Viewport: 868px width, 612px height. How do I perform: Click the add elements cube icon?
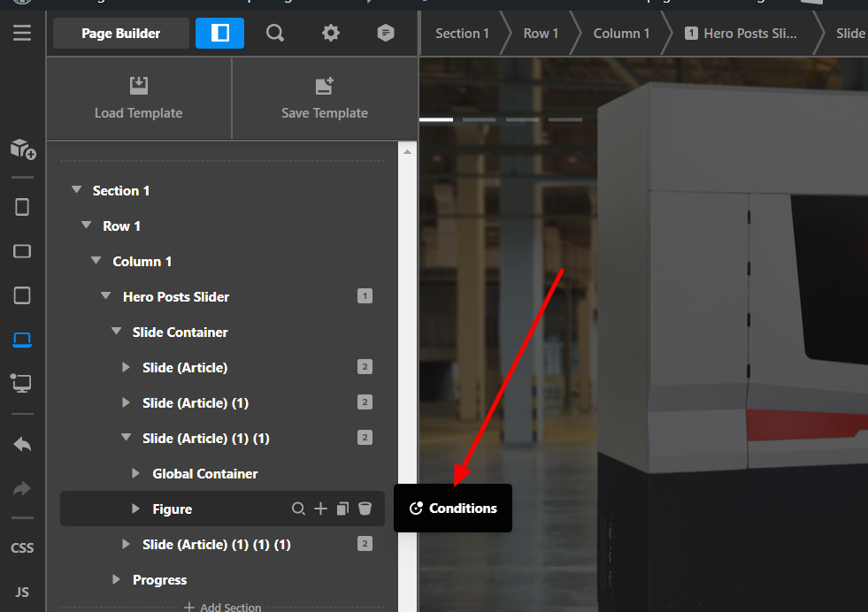(x=23, y=149)
